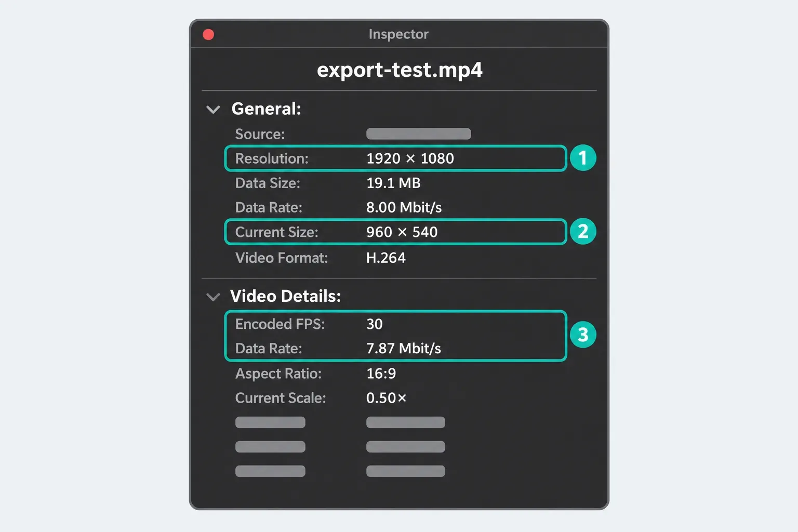Image resolution: width=798 pixels, height=532 pixels.
Task: Click the "Resolution:" label
Action: (x=272, y=158)
